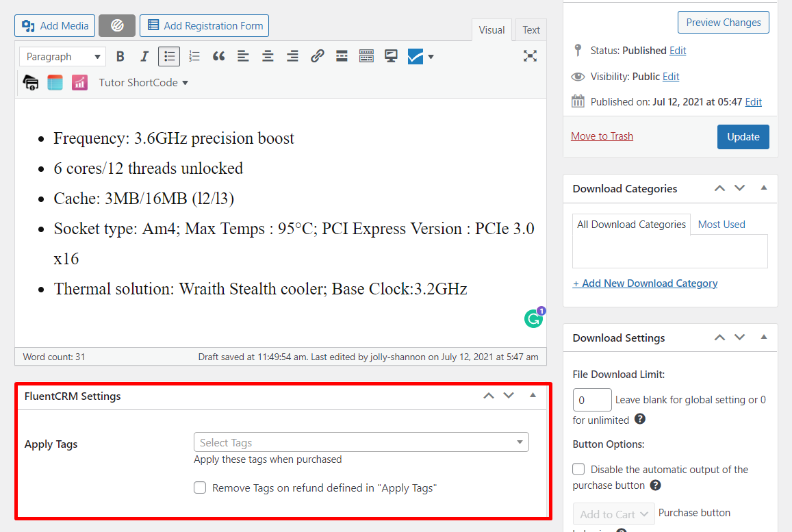Click the monitor presentation icon
This screenshot has width=792, height=532.
tap(391, 57)
